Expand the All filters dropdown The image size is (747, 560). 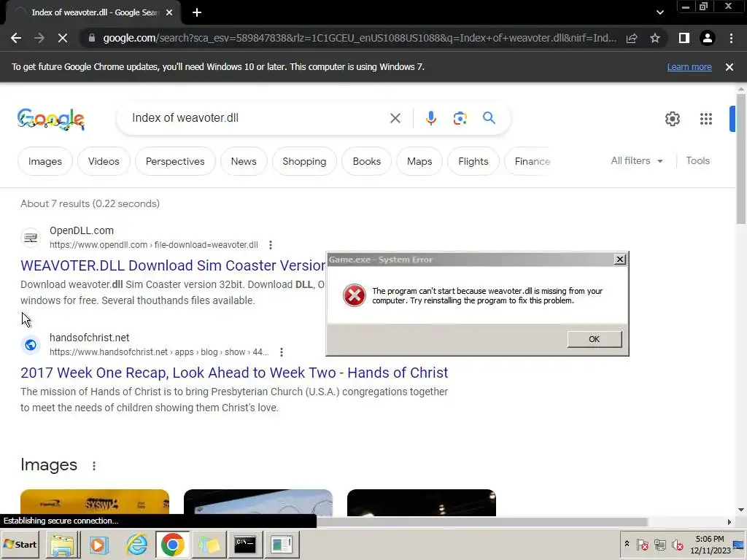636,161
